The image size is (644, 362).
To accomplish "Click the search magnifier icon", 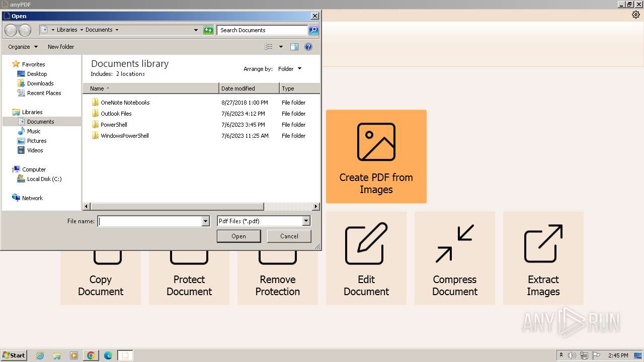I will coord(313,30).
